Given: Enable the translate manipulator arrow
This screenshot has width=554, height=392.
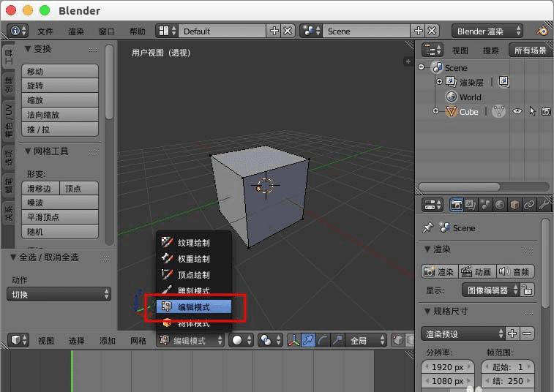Looking at the screenshot, I should (x=308, y=340).
